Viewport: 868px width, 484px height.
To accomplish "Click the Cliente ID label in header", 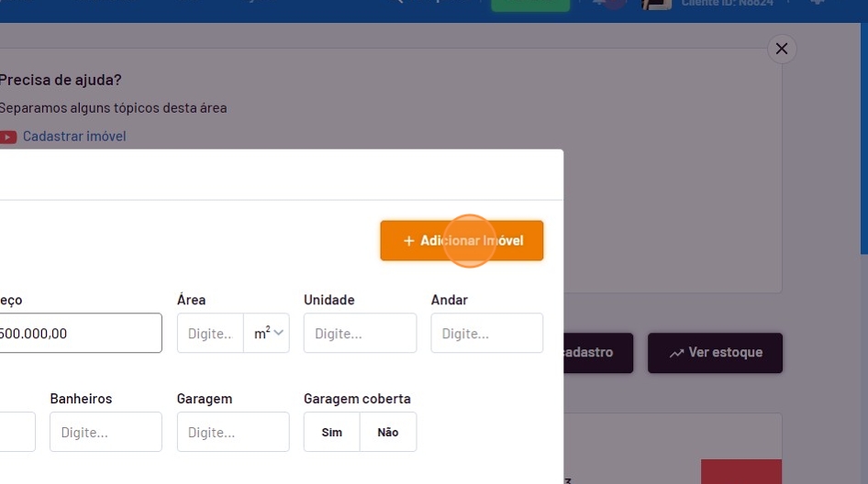I will click(727, 4).
